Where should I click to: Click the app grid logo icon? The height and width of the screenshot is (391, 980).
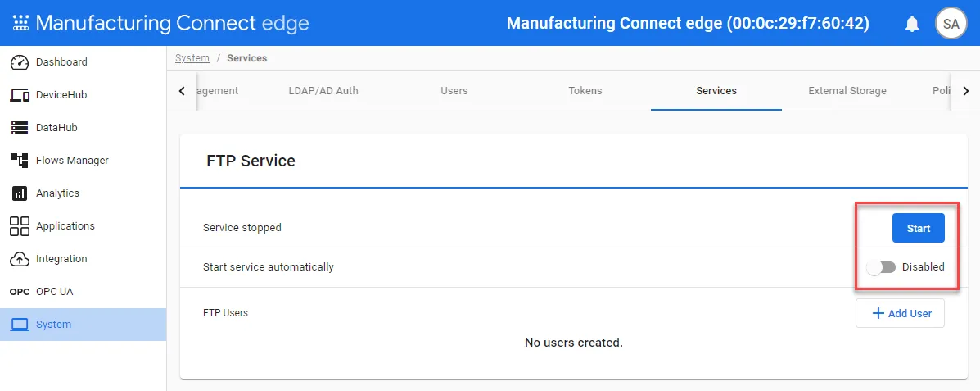click(x=20, y=23)
